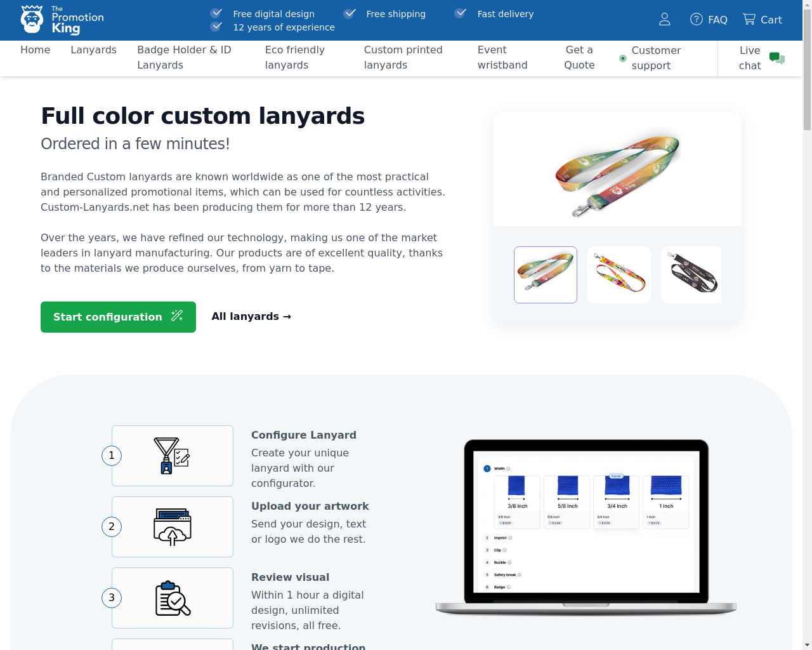Image resolution: width=812 pixels, height=650 pixels.
Task: Select the black lanyard thumbnail
Action: 691,275
